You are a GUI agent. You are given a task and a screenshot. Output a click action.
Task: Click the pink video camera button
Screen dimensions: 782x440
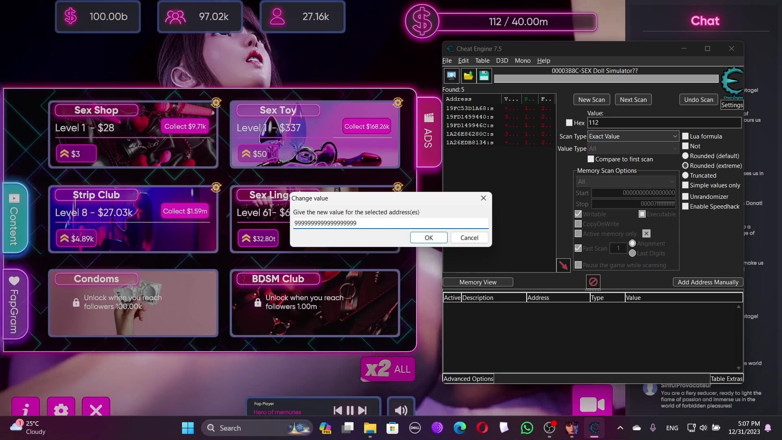(592, 403)
